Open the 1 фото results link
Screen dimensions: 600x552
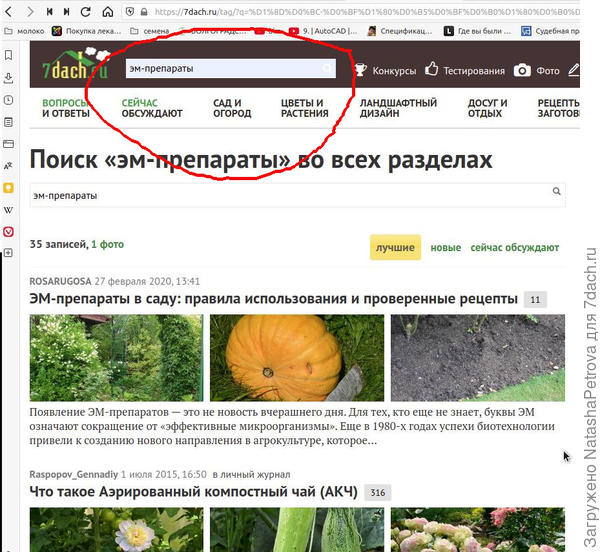tap(108, 244)
